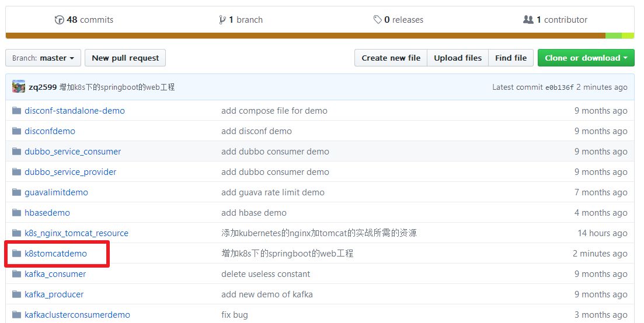The image size is (644, 323).
Task: Click '14 hours ago' timestamp
Action: tap(603, 233)
